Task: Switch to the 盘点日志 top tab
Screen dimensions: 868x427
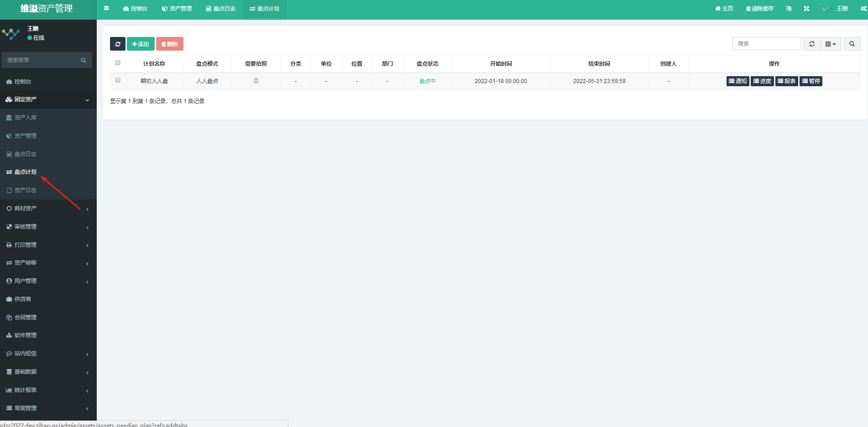Action: (221, 9)
